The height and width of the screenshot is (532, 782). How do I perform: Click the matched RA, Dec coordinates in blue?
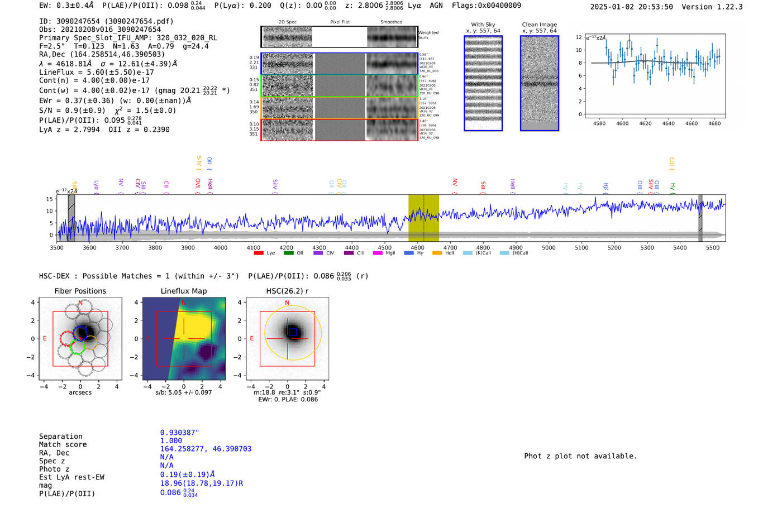[206, 449]
